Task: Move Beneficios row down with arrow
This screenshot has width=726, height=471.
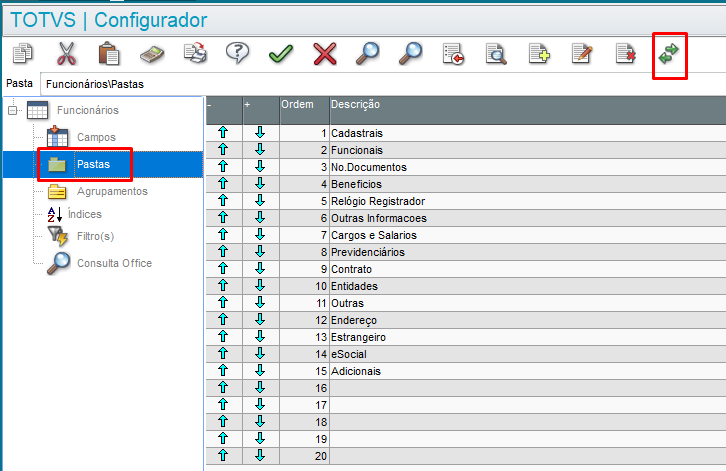Action: pyautogui.click(x=260, y=184)
